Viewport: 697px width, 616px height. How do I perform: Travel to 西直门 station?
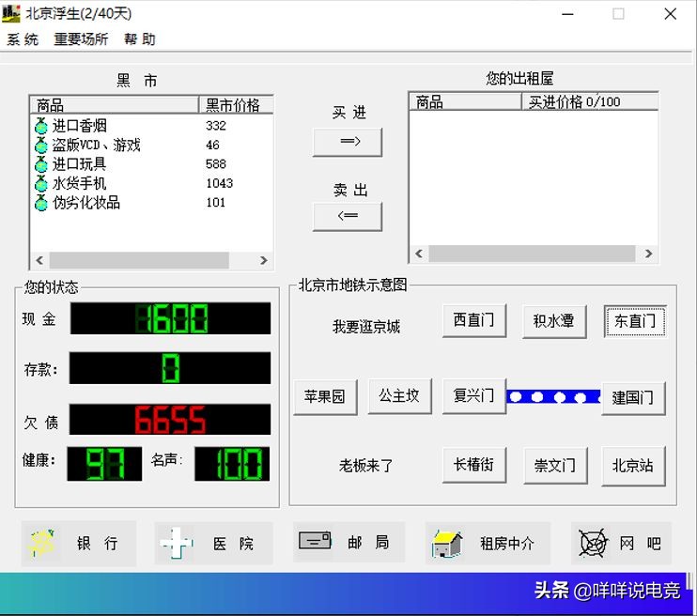(x=474, y=320)
